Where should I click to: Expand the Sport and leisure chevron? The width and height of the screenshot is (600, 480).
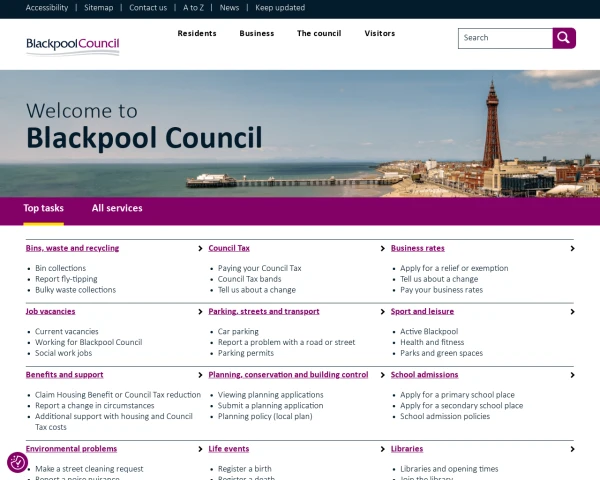click(x=572, y=312)
